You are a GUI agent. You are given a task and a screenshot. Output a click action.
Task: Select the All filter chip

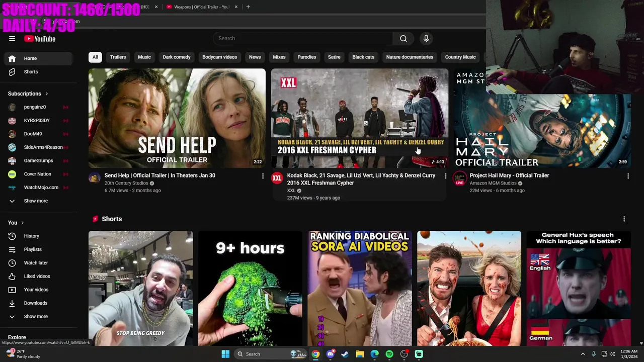point(95,57)
